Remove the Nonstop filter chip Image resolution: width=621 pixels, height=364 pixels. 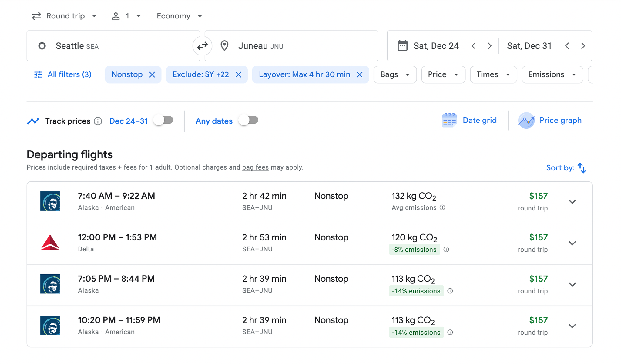153,74
